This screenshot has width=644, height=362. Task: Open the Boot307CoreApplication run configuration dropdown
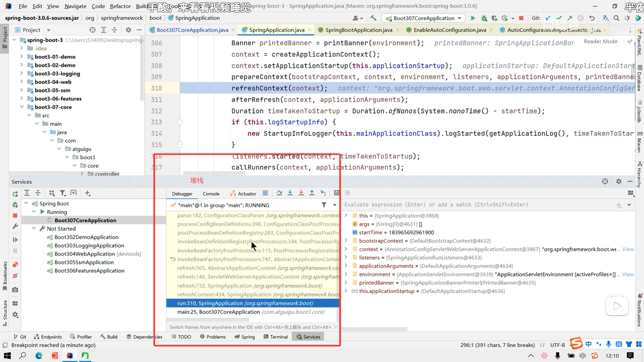(424, 18)
